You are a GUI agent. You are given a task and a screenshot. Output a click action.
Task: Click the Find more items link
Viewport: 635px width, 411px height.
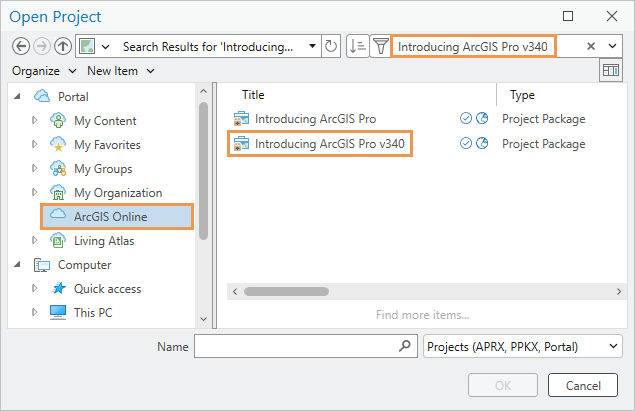pos(422,315)
